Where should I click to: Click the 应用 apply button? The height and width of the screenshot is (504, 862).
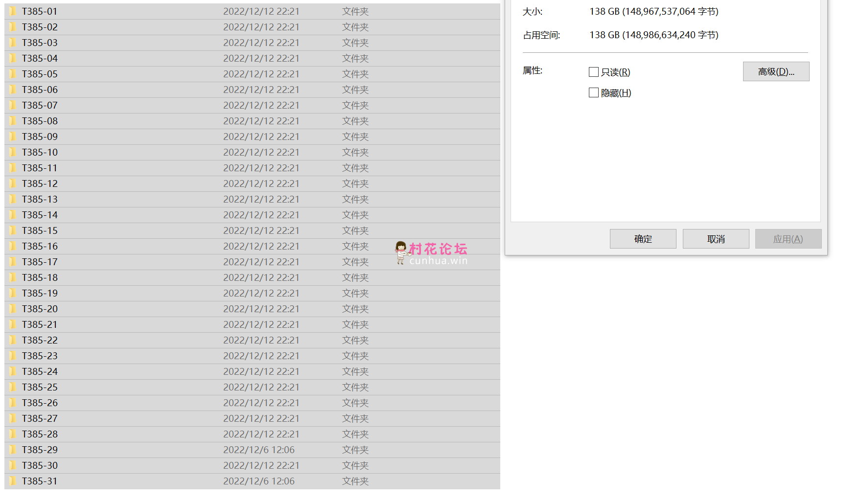(x=788, y=239)
